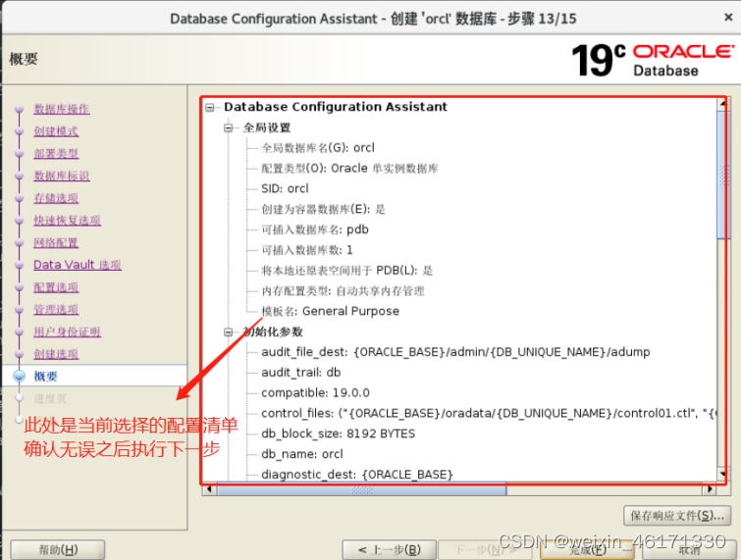This screenshot has height=560, width=741.
Task: Open the 创建选项 step
Action: point(56,354)
